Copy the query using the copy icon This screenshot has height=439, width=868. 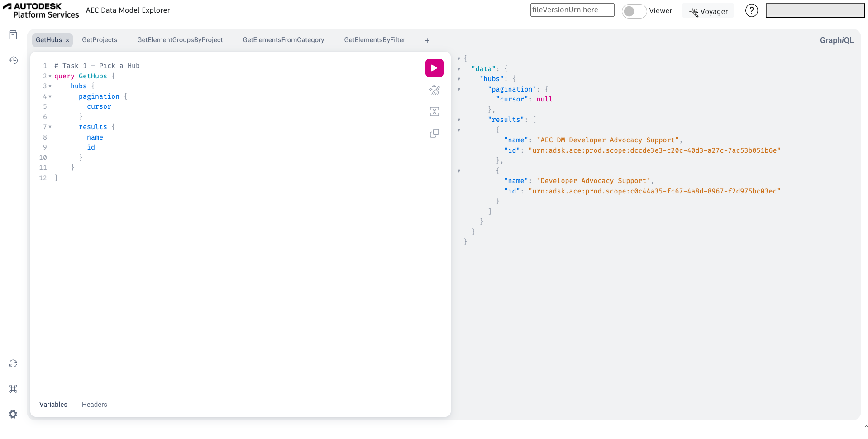[434, 133]
